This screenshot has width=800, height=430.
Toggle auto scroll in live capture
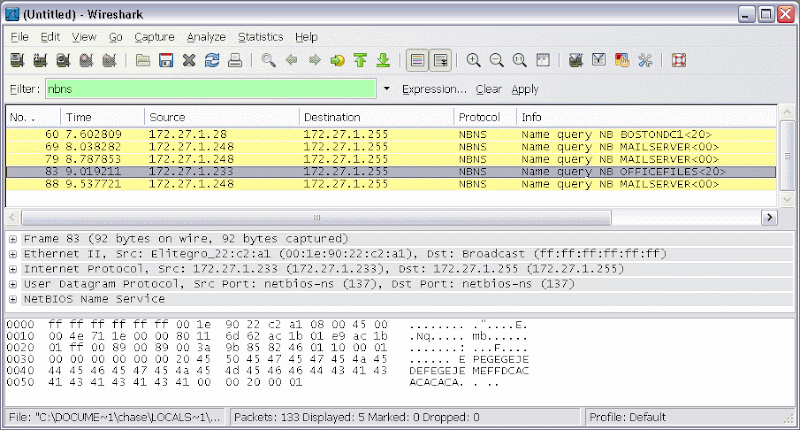pyautogui.click(x=440, y=61)
